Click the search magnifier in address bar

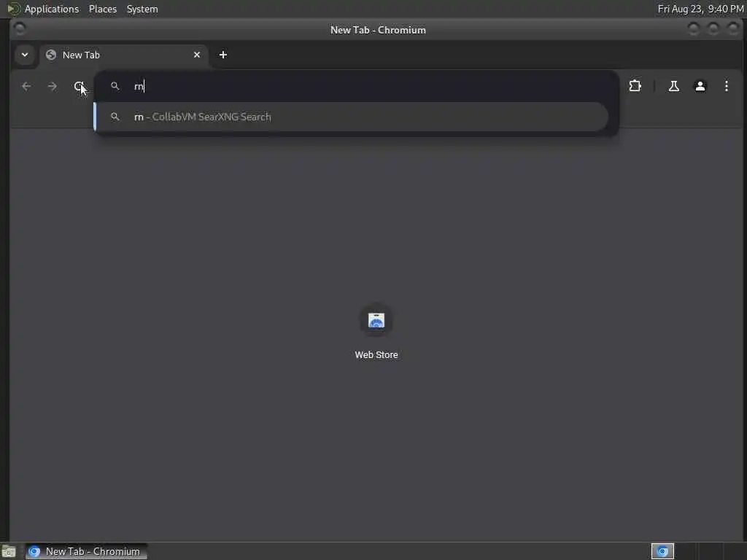pos(115,86)
